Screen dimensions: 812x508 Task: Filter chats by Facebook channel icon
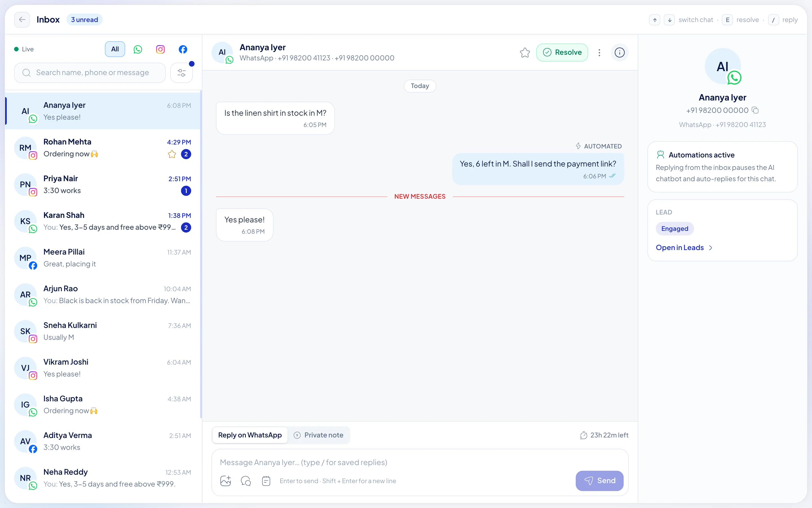coord(183,49)
